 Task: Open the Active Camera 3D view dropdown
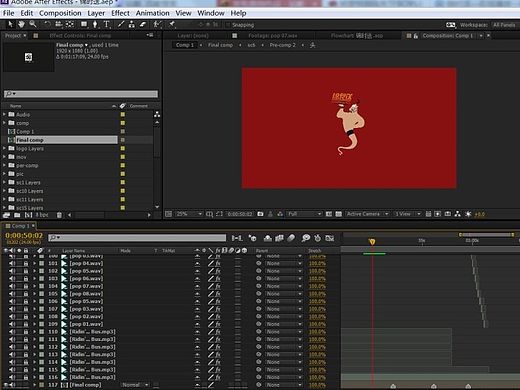pos(368,214)
